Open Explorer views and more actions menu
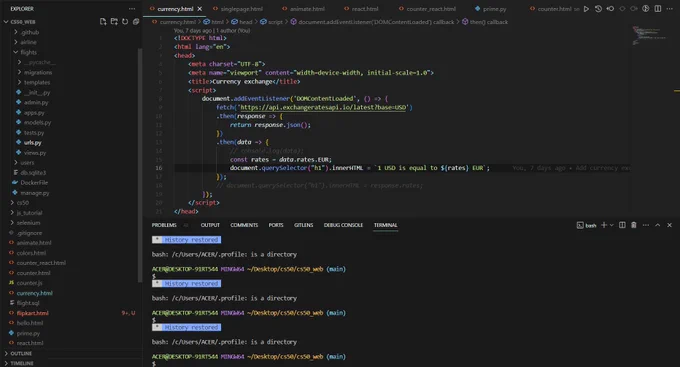680x367 pixels. pos(132,9)
